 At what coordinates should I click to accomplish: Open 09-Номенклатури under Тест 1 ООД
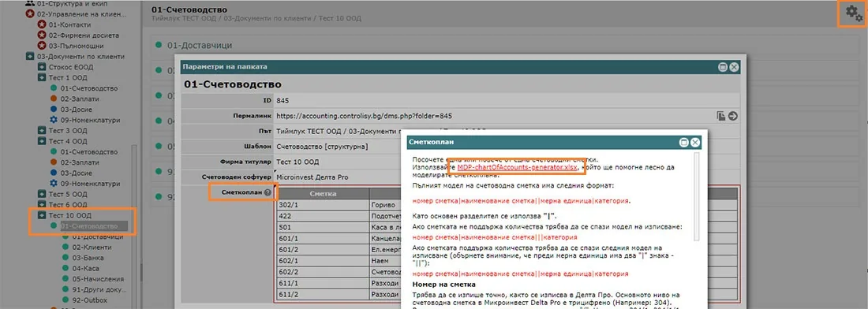(x=90, y=120)
